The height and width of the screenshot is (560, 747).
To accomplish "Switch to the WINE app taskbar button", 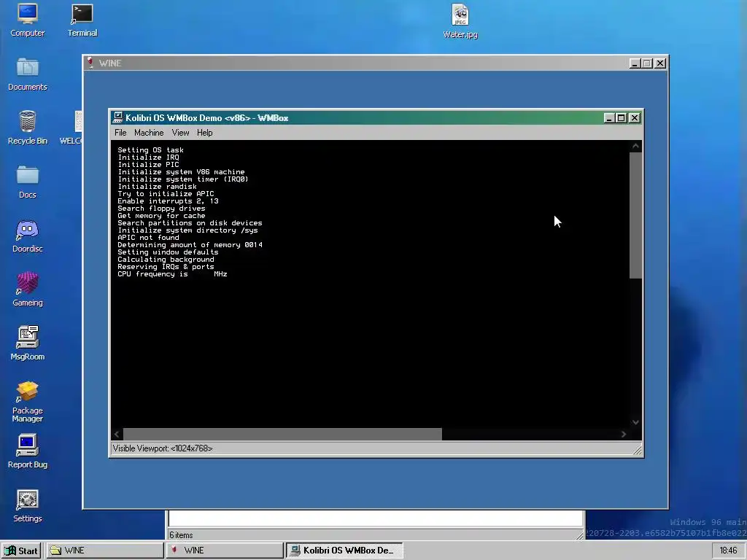I will coord(225,551).
